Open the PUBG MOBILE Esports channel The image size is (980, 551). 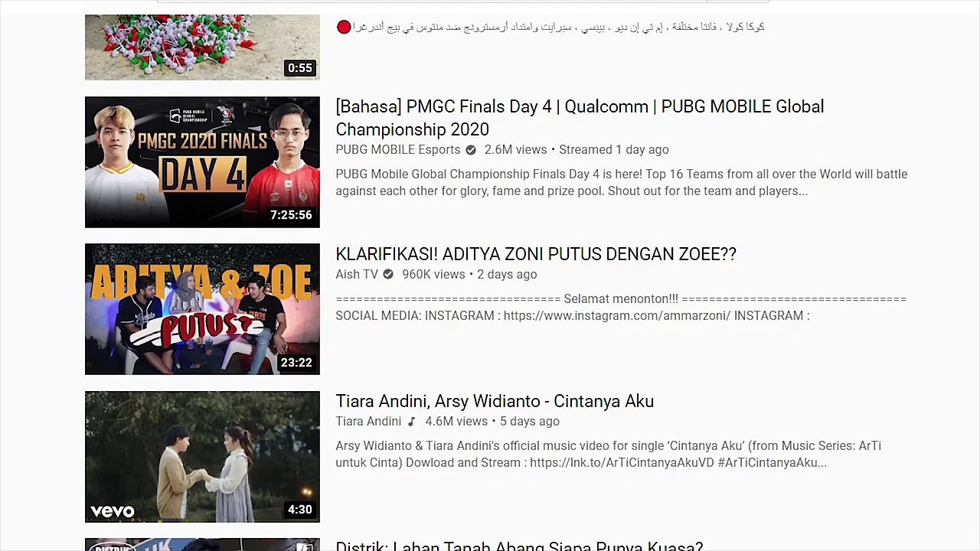(398, 149)
